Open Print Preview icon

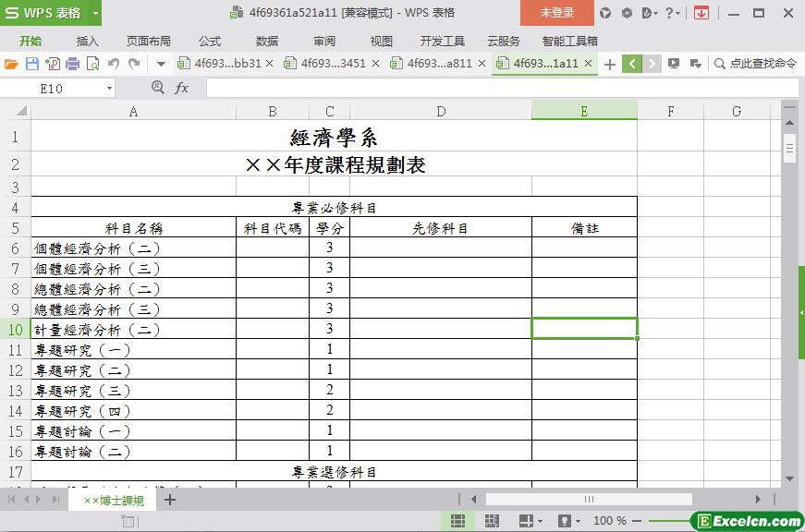point(93,64)
